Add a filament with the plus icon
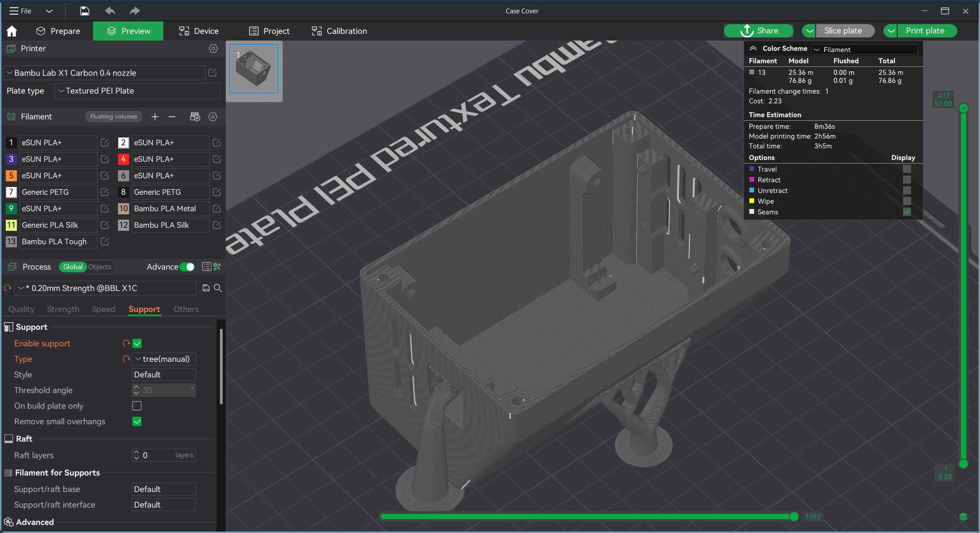 point(155,117)
